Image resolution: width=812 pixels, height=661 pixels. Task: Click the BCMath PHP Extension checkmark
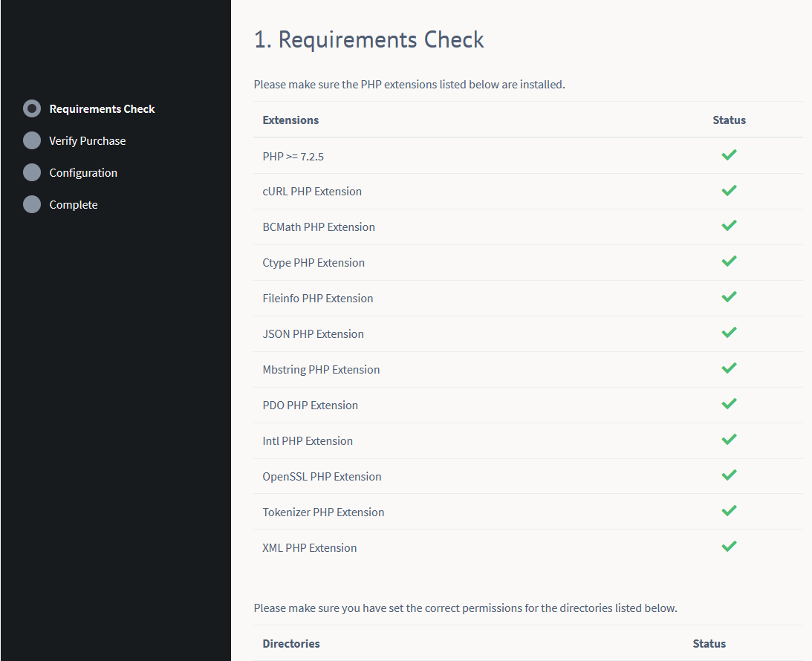[x=729, y=226]
